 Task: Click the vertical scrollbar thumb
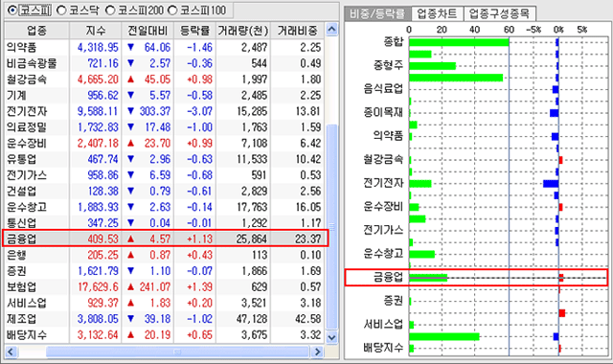[331, 227]
